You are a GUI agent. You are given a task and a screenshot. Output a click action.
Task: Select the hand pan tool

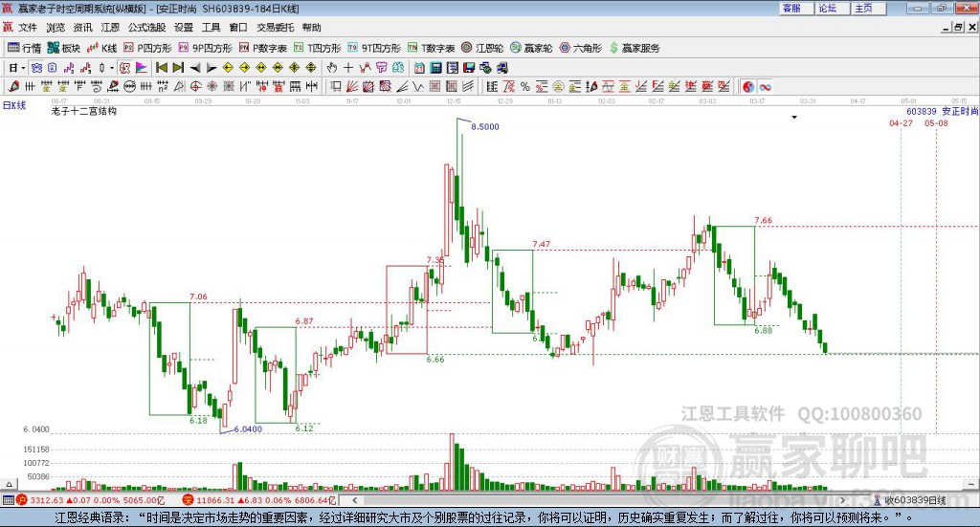tap(331, 68)
